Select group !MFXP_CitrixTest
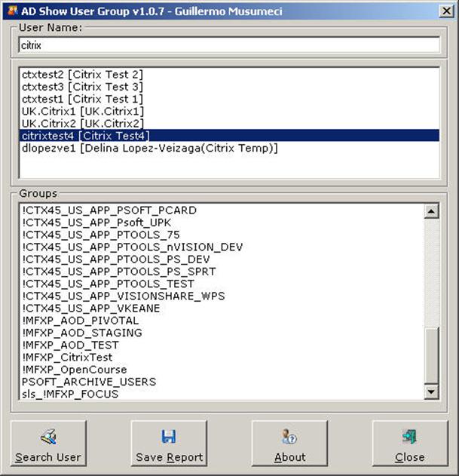459x476 pixels. click(x=222, y=358)
